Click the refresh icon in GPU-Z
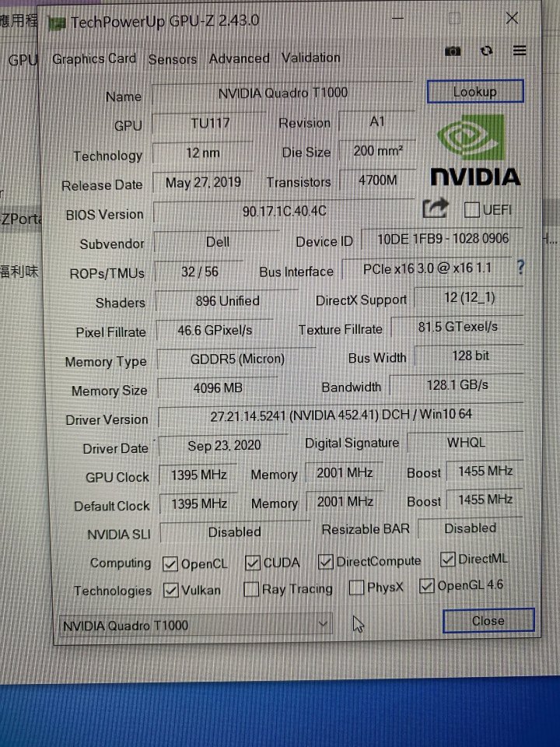This screenshot has height=747, width=560. click(486, 51)
